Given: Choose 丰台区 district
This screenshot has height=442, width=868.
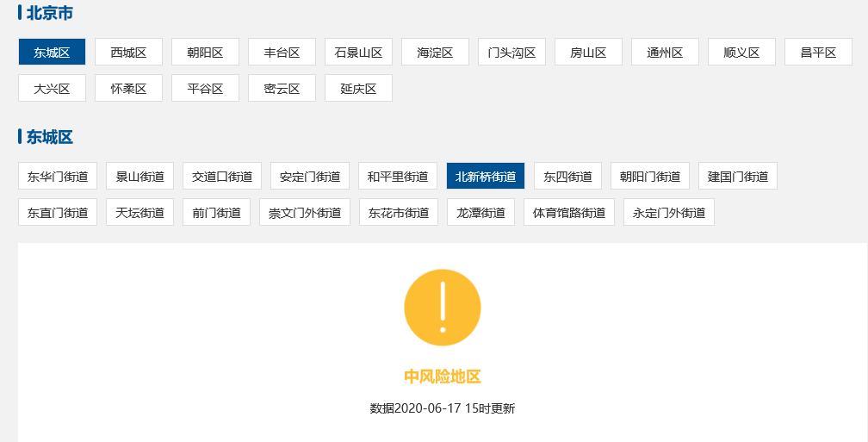Looking at the screenshot, I should 282,52.
